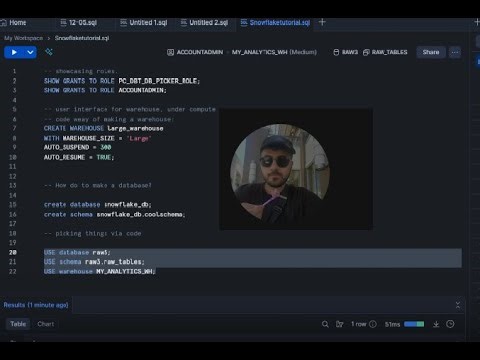
Task: Run the selected SQL with play button
Action: click(x=14, y=52)
